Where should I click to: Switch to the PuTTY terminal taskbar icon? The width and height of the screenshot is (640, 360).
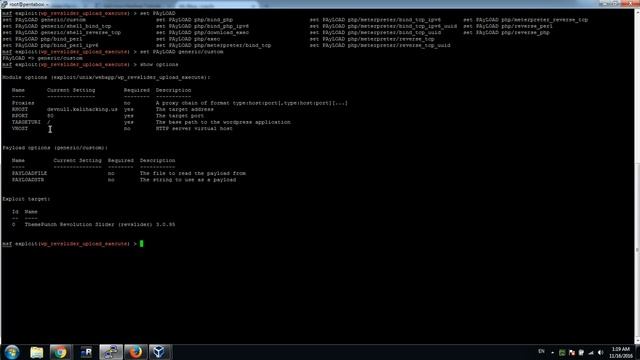point(111,352)
